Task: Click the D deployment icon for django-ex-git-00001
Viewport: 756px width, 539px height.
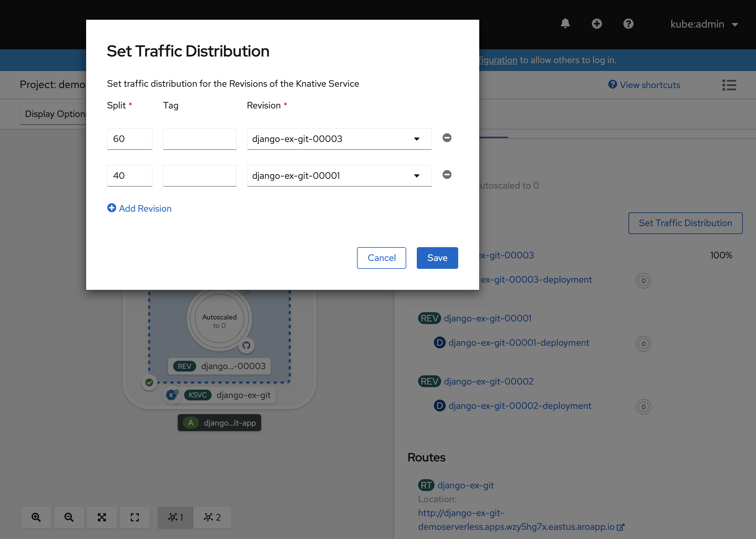Action: (x=439, y=343)
